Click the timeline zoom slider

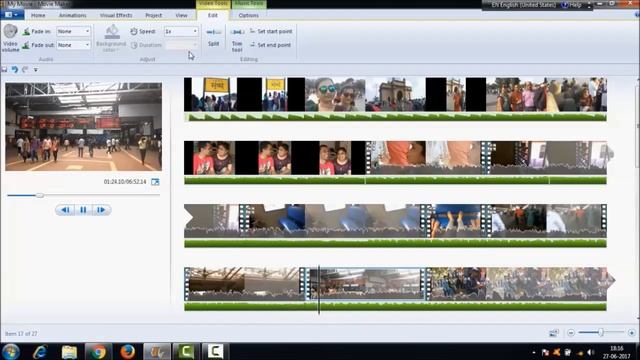pyautogui.click(x=601, y=333)
